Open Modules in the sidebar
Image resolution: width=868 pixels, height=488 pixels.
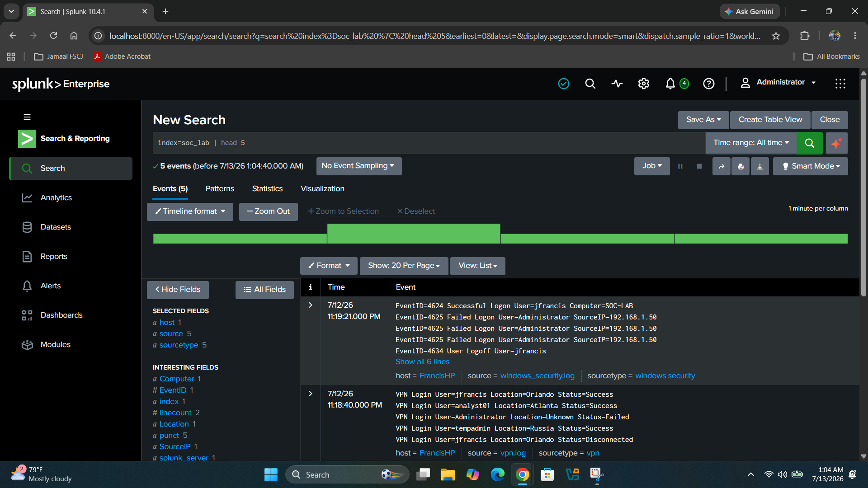tap(71, 344)
